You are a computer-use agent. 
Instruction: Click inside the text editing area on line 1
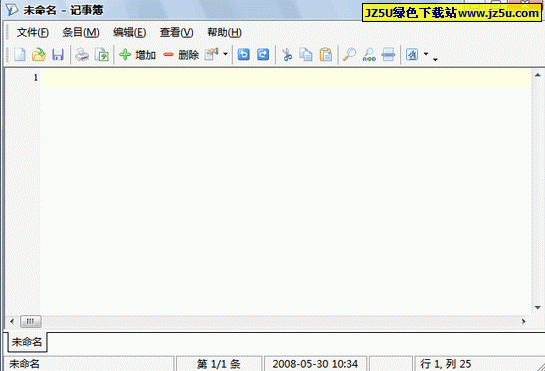click(287, 78)
